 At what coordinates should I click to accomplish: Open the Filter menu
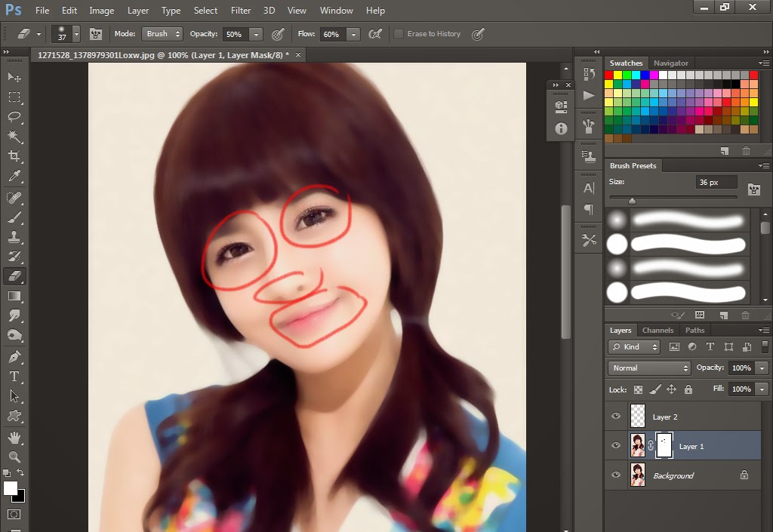click(x=241, y=11)
